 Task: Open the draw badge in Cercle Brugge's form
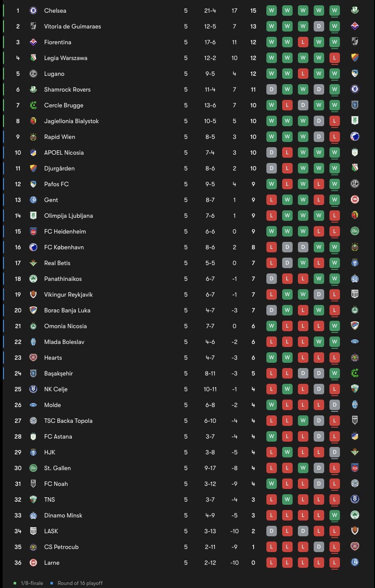point(303,105)
